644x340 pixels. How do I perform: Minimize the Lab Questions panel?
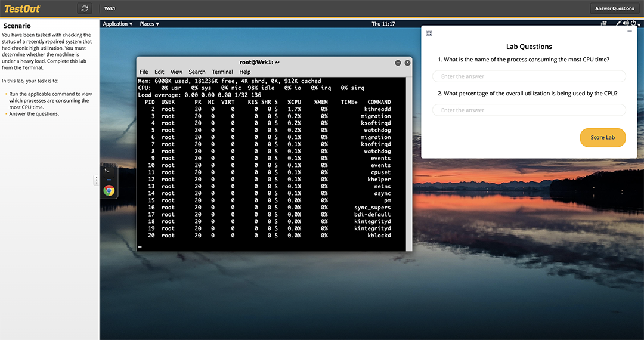click(x=630, y=30)
